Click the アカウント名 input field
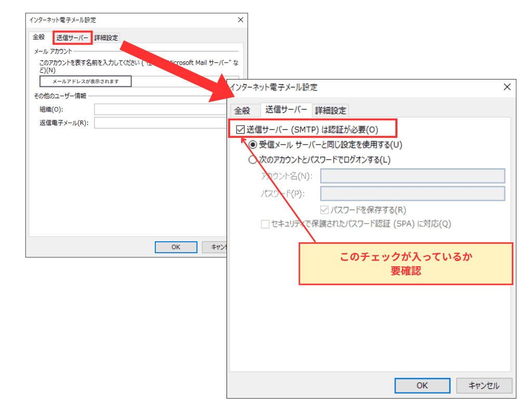This screenshot has width=532, height=416. (413, 176)
